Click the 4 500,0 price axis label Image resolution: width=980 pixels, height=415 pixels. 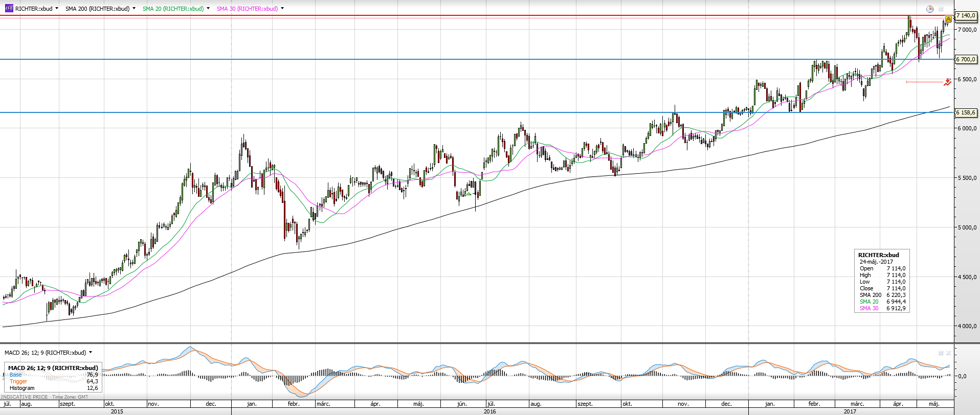[967, 277]
